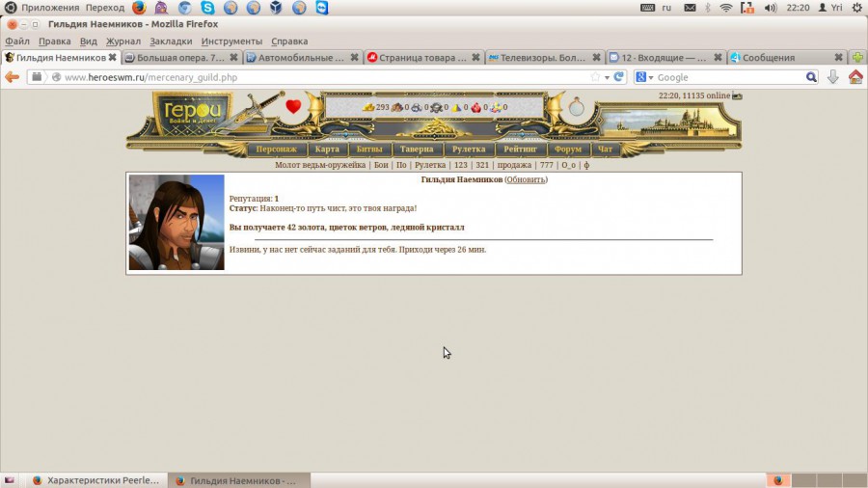Open Skype from the top panel

pos(207,7)
